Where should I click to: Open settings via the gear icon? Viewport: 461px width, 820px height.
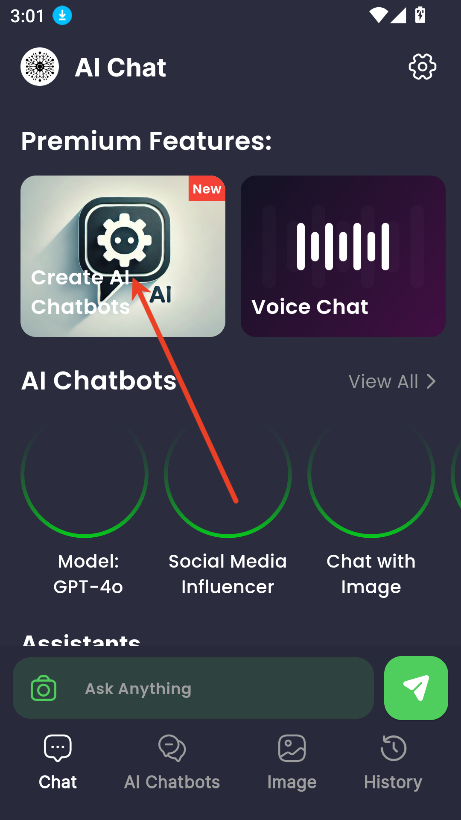coord(422,67)
